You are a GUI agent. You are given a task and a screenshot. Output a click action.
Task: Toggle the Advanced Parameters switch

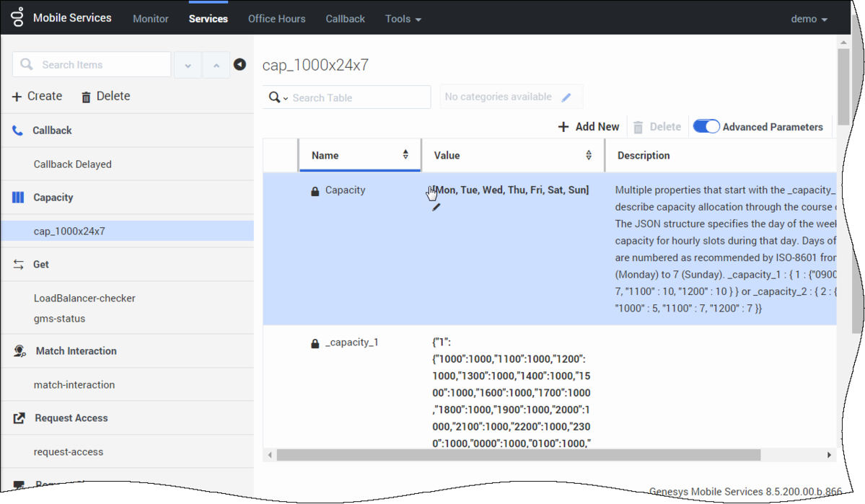coord(706,126)
